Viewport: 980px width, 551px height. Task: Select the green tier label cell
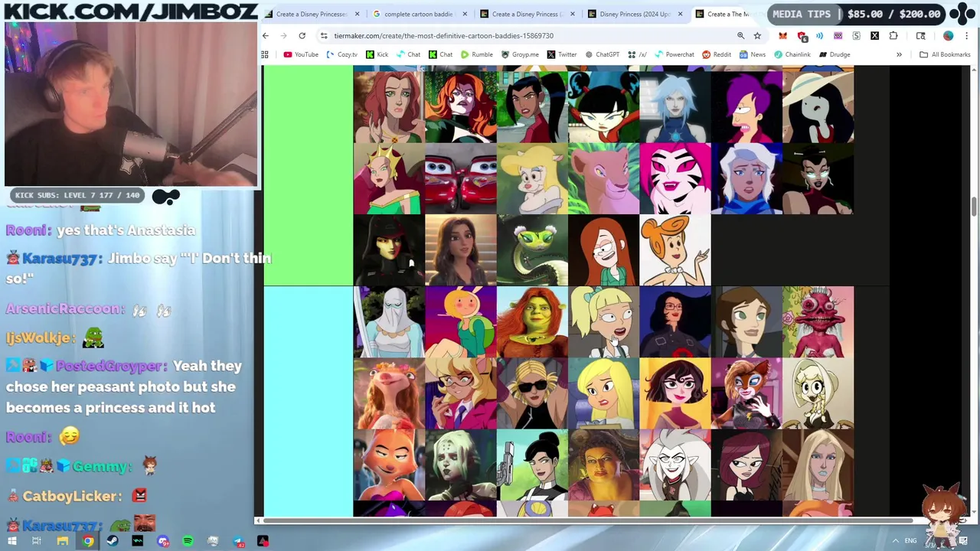click(309, 176)
